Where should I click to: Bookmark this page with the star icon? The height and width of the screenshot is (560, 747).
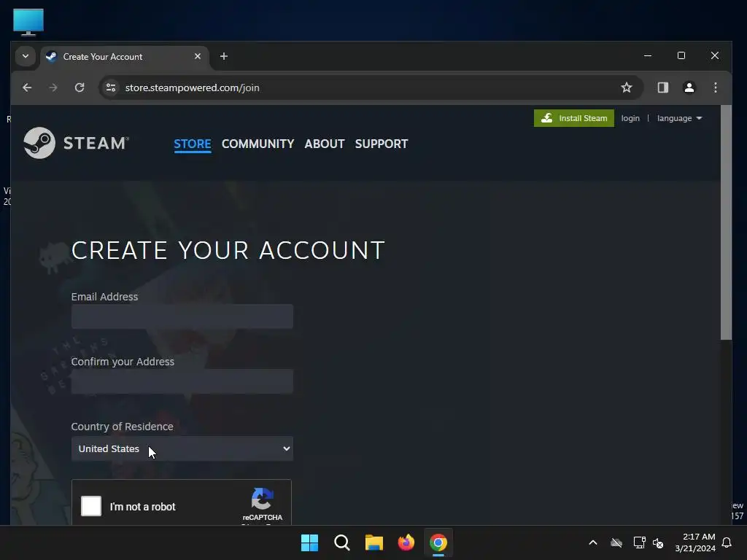pyautogui.click(x=627, y=87)
